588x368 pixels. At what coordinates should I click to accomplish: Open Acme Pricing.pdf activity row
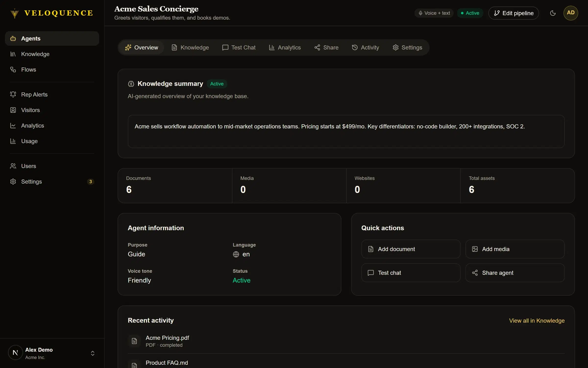346,341
